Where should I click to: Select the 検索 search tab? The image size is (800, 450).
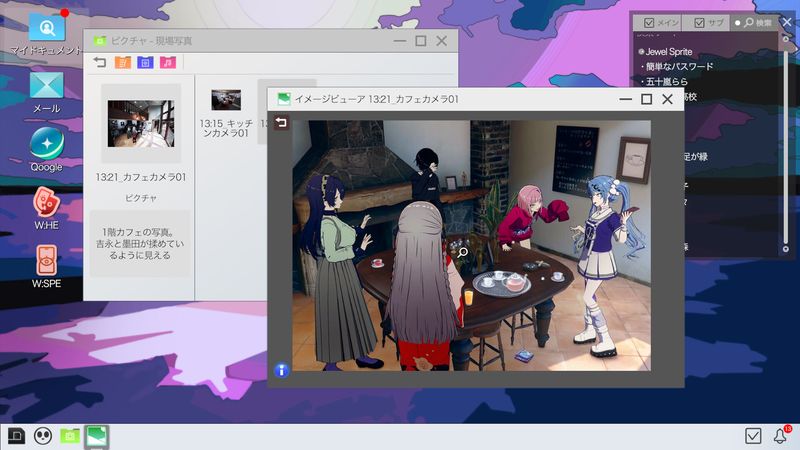pos(756,22)
